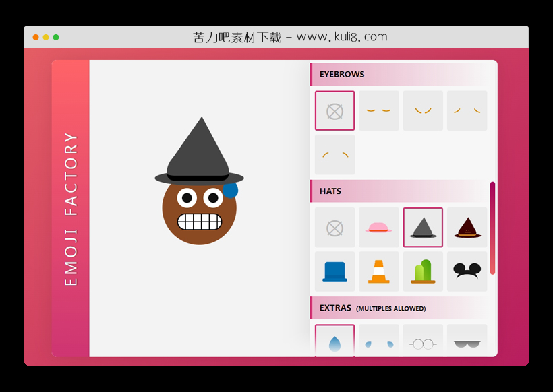Select the gray witch hat
The image size is (553, 392).
pyautogui.click(x=423, y=227)
